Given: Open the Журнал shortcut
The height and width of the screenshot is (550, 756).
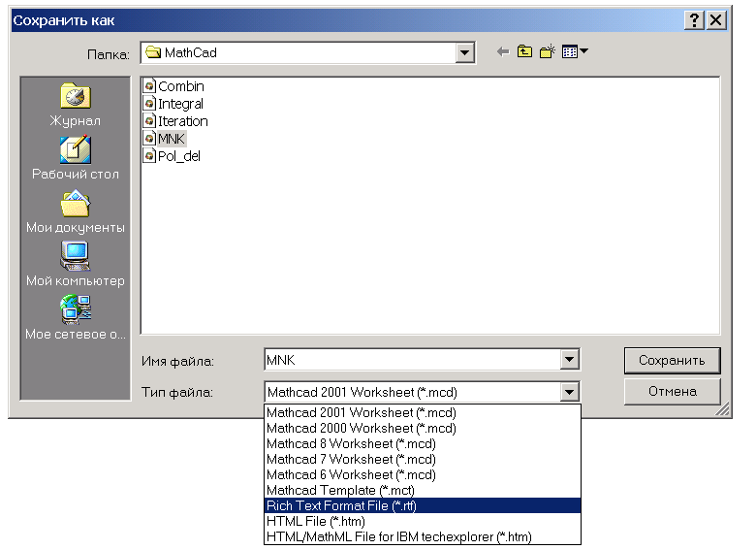Looking at the screenshot, I should [76, 105].
